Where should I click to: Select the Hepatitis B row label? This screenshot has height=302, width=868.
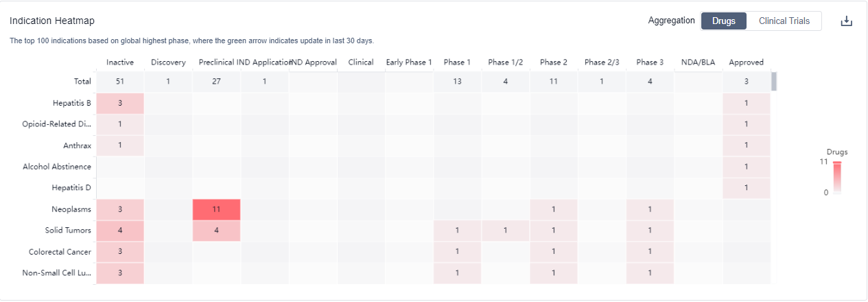[x=71, y=103]
